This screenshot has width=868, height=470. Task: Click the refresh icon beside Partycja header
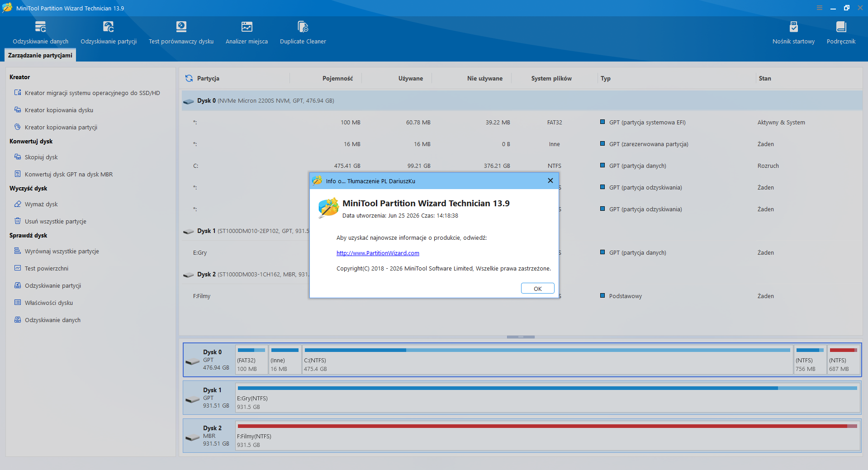click(189, 78)
